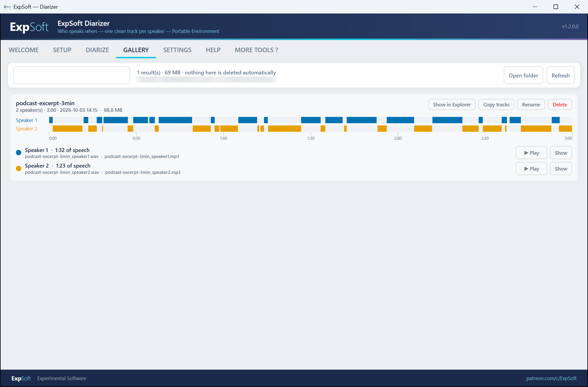
Task: Click the '1:23 of speech' Speaker 2 text
Action: click(73, 166)
